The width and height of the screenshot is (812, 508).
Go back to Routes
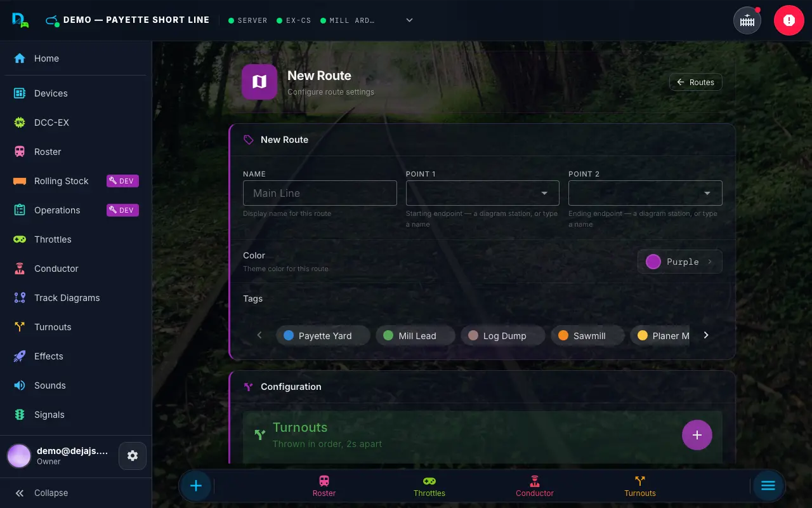(x=696, y=82)
